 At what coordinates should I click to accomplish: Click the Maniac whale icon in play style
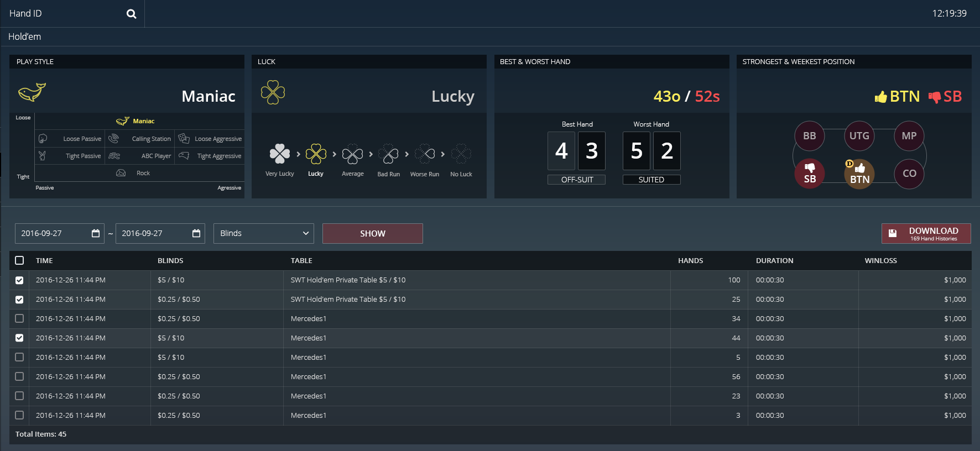pos(32,92)
